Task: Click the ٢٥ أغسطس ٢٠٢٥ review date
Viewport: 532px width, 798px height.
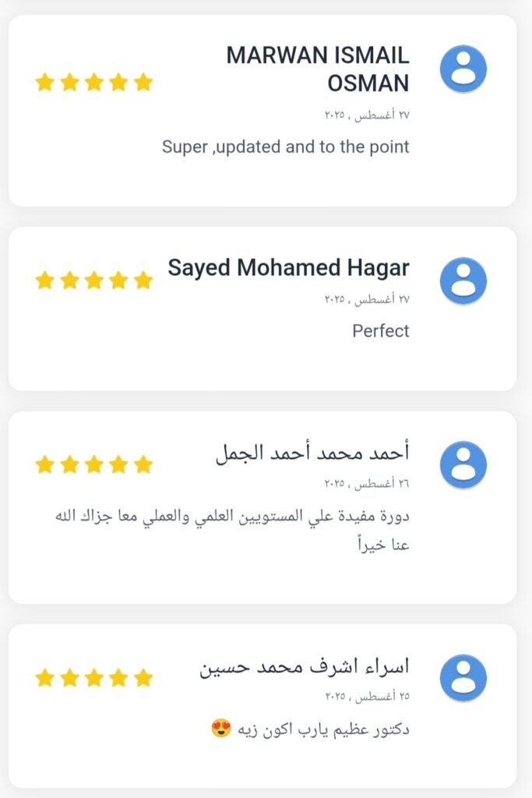Action: 367,696
